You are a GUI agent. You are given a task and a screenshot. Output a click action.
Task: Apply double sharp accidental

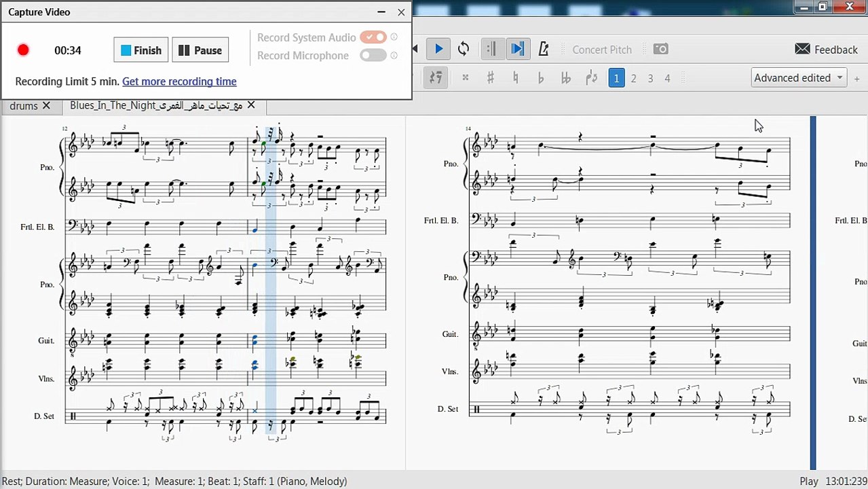(x=466, y=78)
